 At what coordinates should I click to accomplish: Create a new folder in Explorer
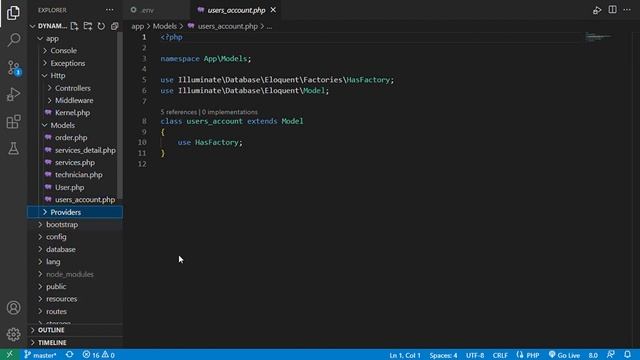point(88,26)
